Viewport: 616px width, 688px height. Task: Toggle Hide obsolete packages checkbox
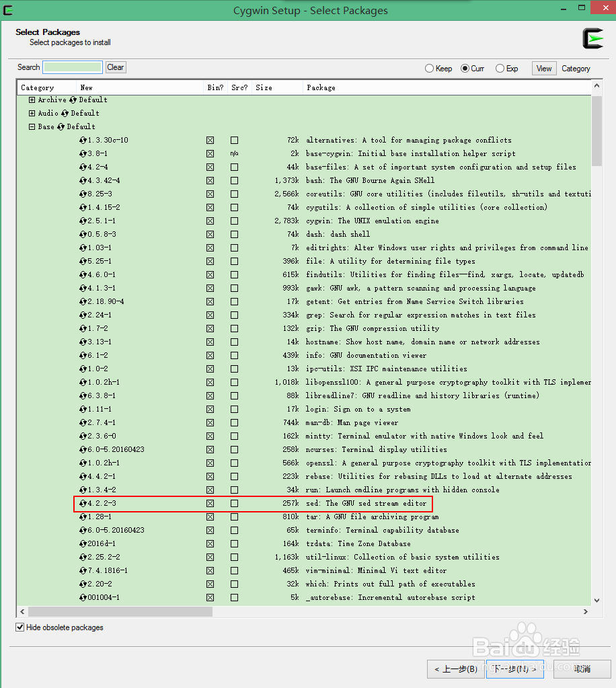click(x=20, y=627)
